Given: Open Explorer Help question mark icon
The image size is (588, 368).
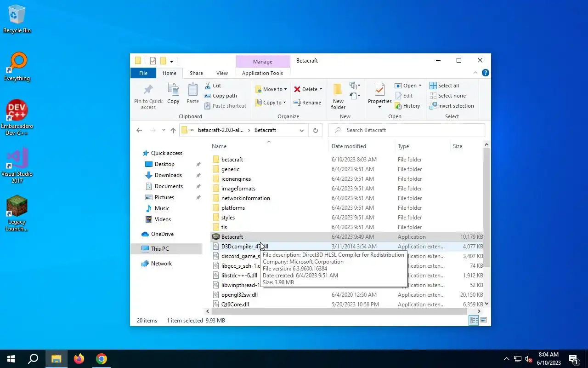Looking at the screenshot, I should tap(486, 73).
